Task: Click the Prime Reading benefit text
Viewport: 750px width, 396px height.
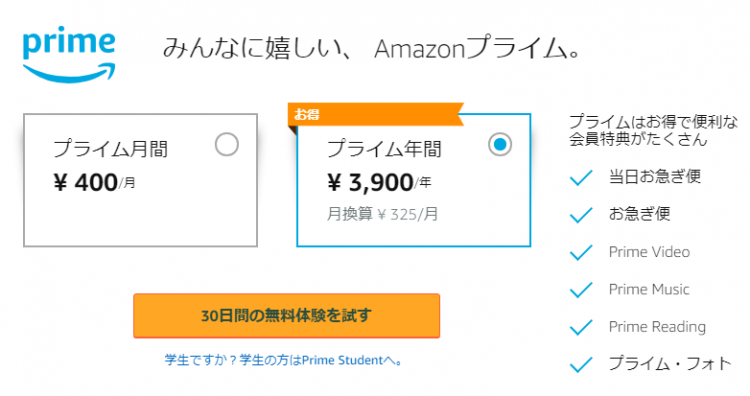Action: coord(657,327)
